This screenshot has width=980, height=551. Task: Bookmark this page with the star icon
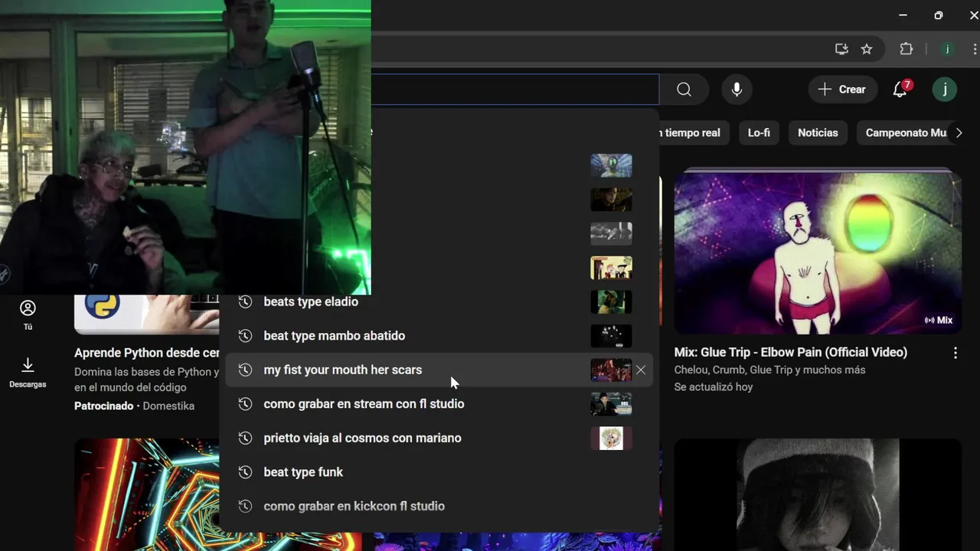click(867, 49)
